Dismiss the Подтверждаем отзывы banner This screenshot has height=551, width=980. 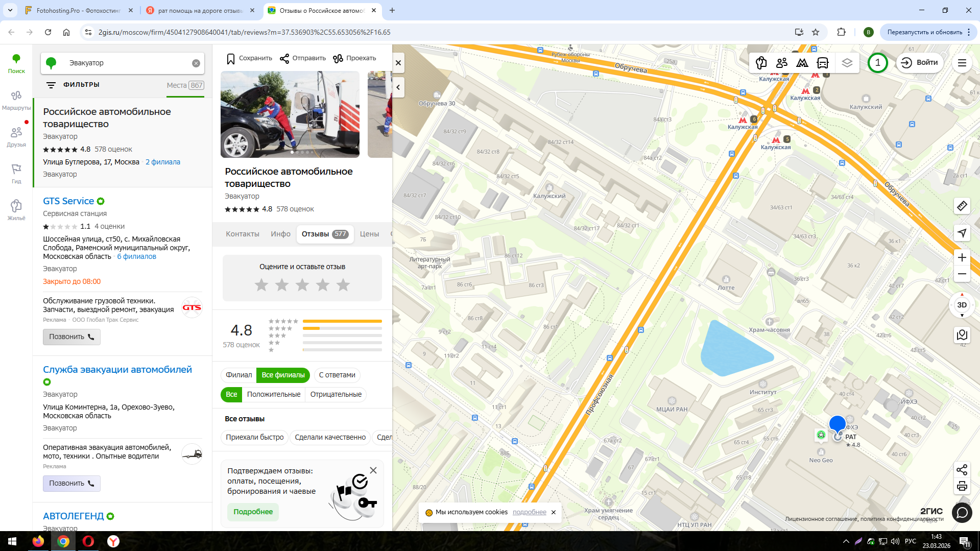click(373, 470)
